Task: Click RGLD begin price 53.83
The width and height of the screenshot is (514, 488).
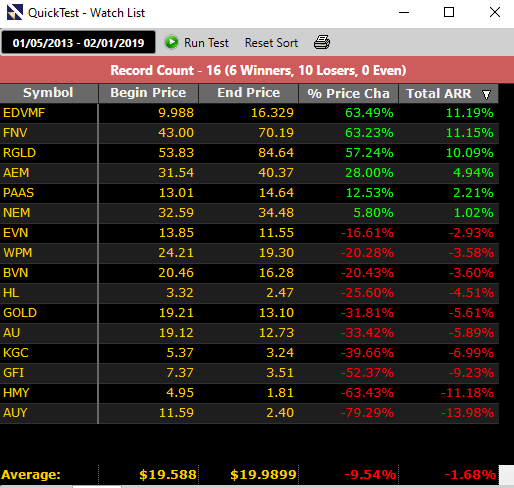Action: tap(176, 153)
